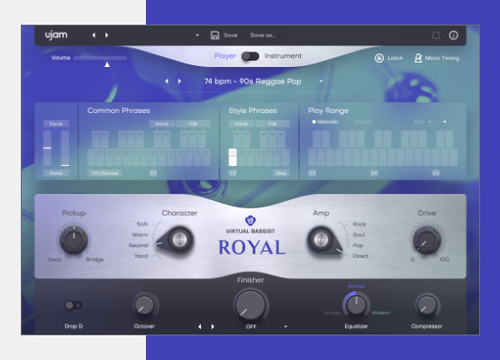Select Soul amp
The height and width of the screenshot is (360, 500).
pos(359,235)
